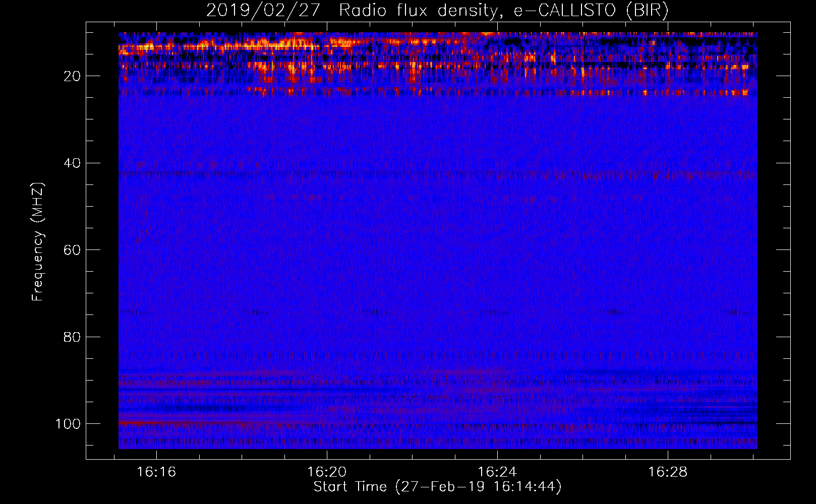Select the 60 frequency tick label
Viewport: 816px width, 504px height.
(72, 250)
